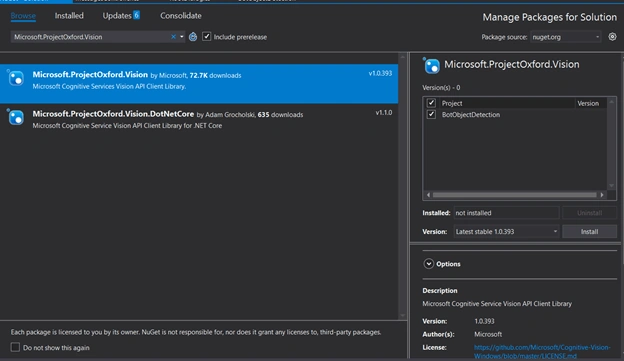Click Microsoft.ProjectOxford.Vision package icon in list
The height and width of the screenshot is (361, 624).
coord(16,78)
